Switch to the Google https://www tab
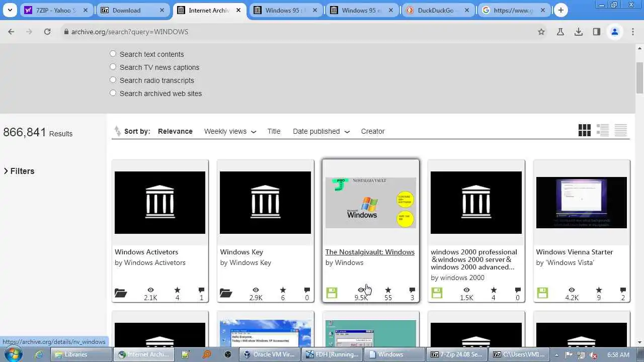This screenshot has width=644, height=362. [x=515, y=10]
